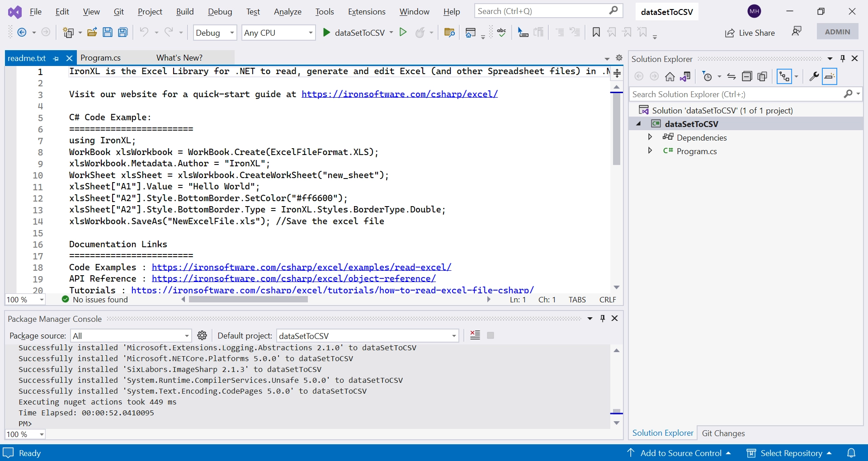Screen dimensions: 868x461
Task: Click the Open File folder icon
Action: point(92,32)
